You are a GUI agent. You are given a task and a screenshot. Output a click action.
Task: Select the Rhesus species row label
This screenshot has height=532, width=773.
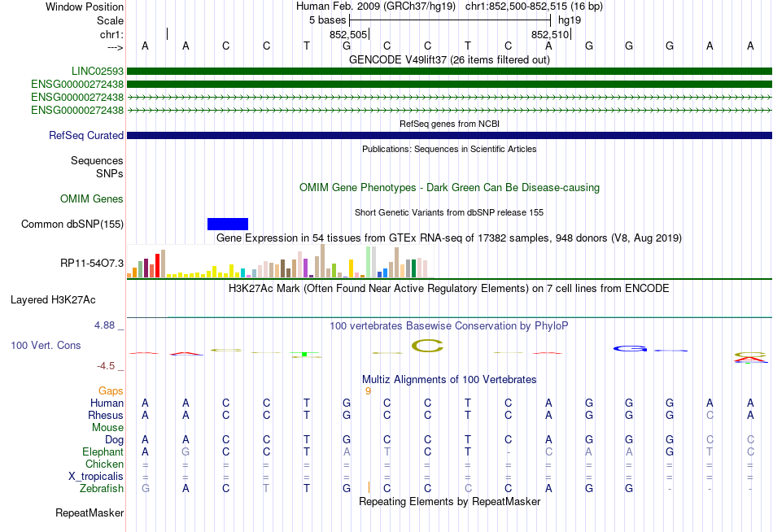point(106,416)
